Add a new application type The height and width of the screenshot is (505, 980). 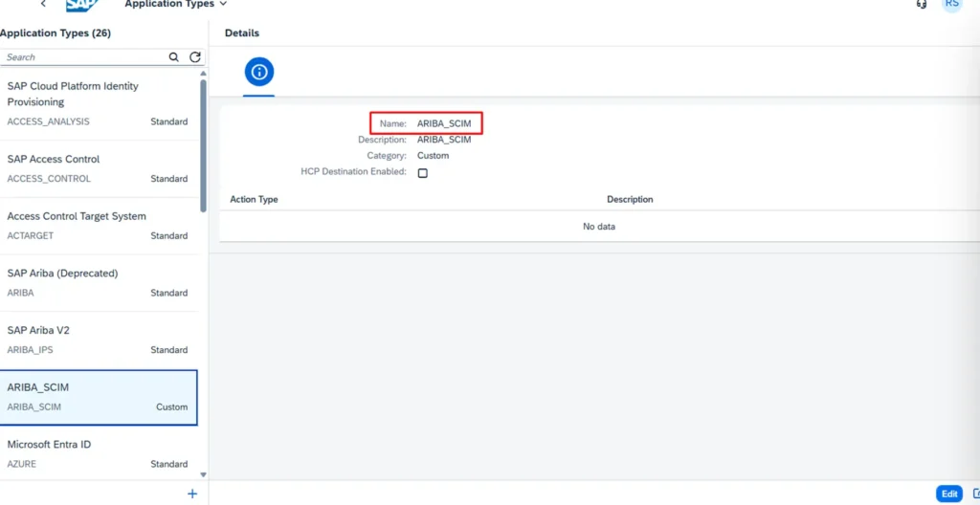(x=192, y=494)
